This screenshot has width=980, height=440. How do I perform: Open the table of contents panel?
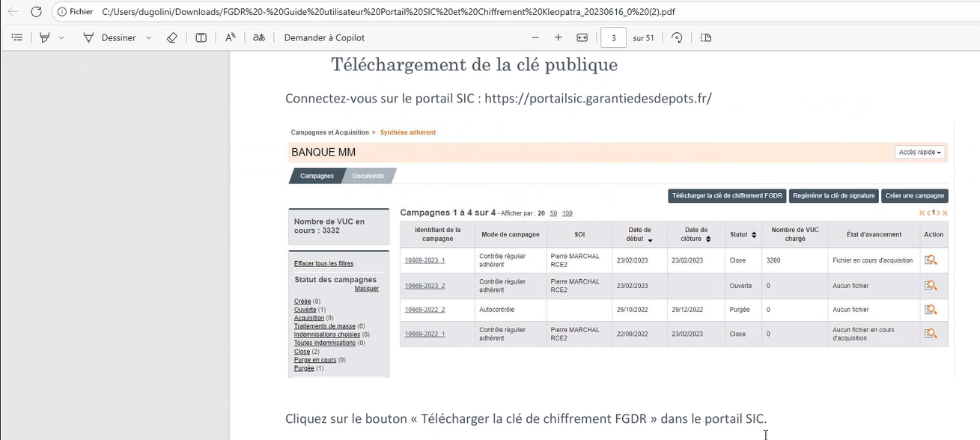[x=17, y=37]
